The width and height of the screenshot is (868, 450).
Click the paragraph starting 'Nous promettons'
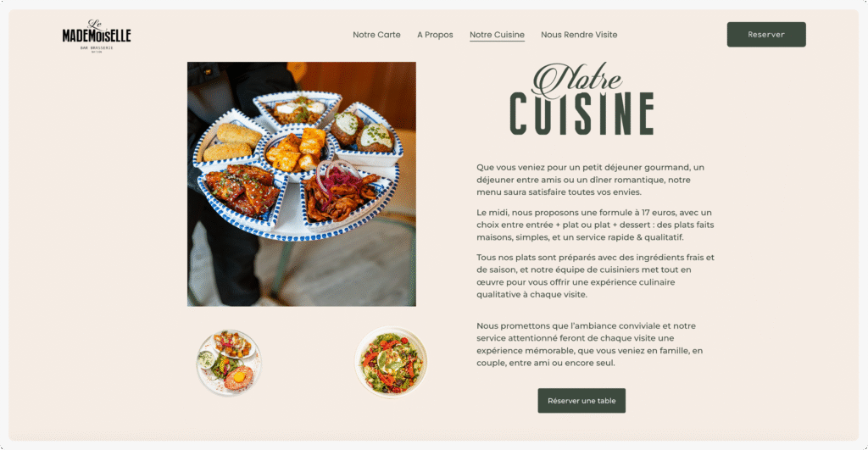pos(590,344)
